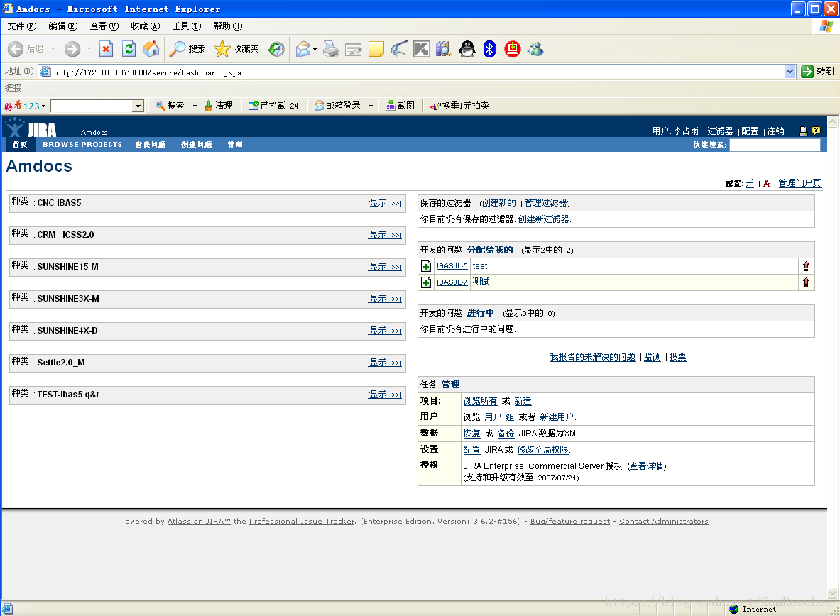Turn configuration 关 off
This screenshot has height=616, width=840.
click(767, 183)
